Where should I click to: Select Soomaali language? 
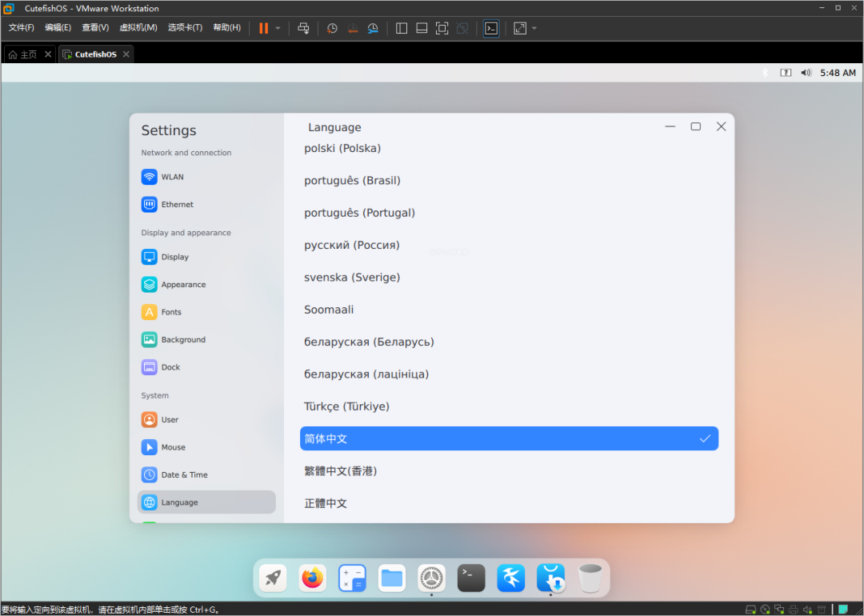coord(509,310)
